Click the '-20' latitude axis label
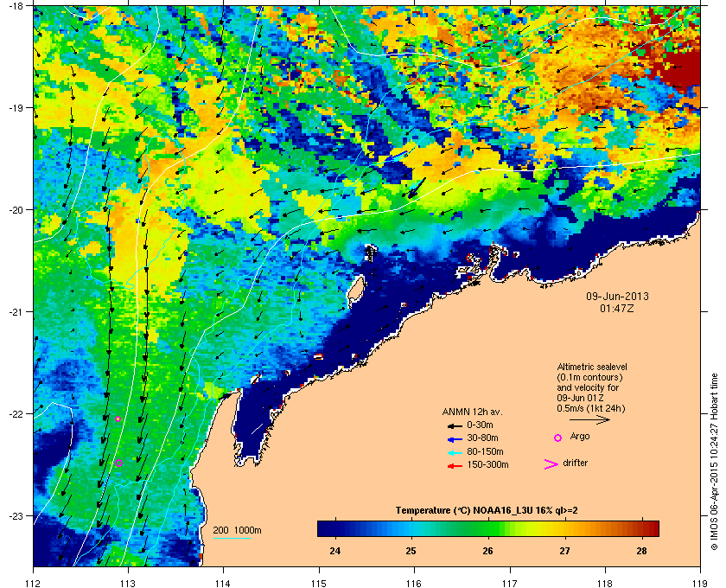 pos(16,210)
